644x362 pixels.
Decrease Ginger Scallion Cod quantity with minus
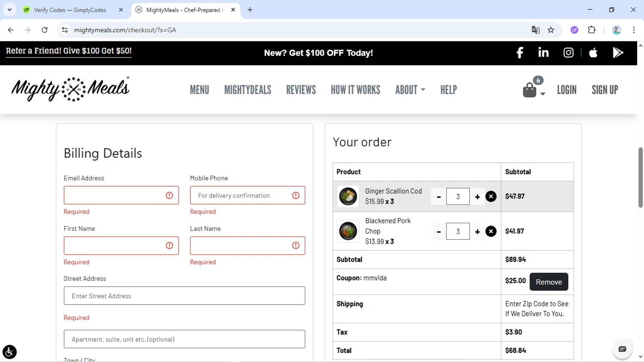coord(439,197)
